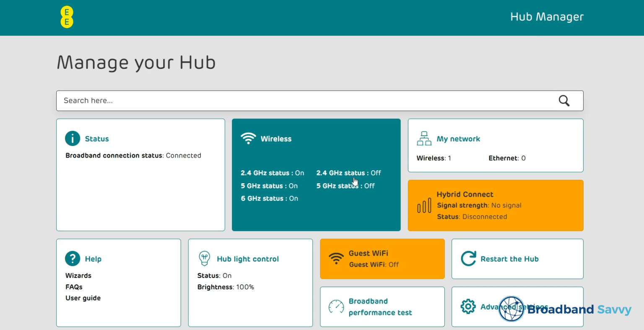Open Advanced settings via the gear icon
The width and height of the screenshot is (644, 330).
pyautogui.click(x=467, y=307)
